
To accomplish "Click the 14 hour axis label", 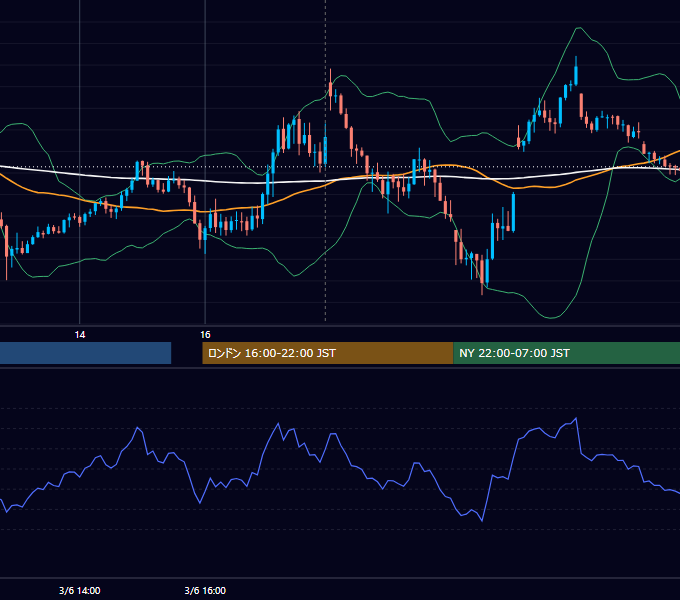I will pos(80,335).
